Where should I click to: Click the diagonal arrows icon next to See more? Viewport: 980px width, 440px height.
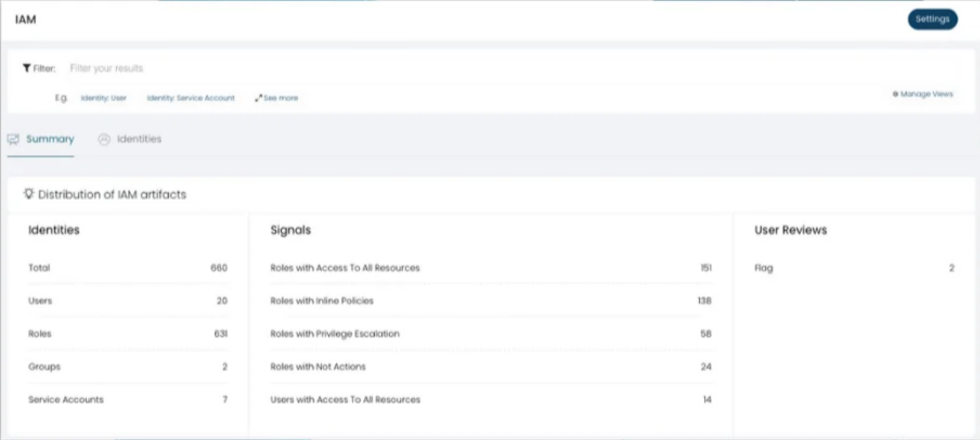click(258, 98)
